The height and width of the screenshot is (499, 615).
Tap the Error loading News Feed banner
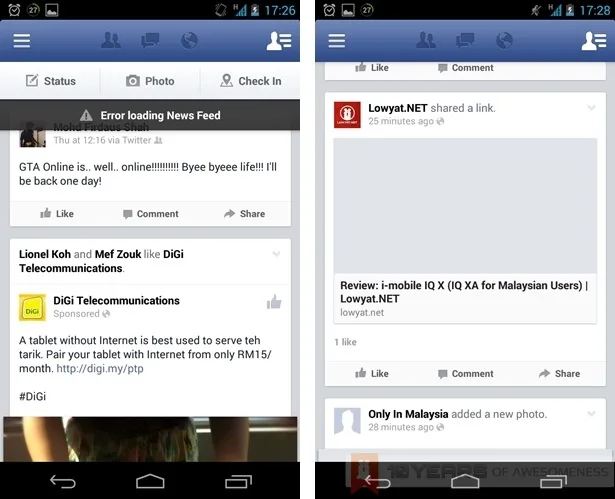[150, 115]
